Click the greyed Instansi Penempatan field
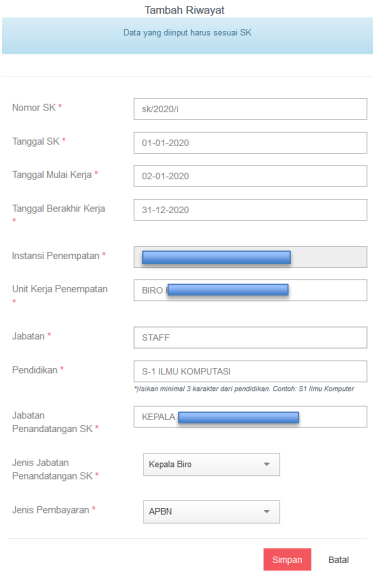This screenshot has height=576, width=375. click(250, 257)
